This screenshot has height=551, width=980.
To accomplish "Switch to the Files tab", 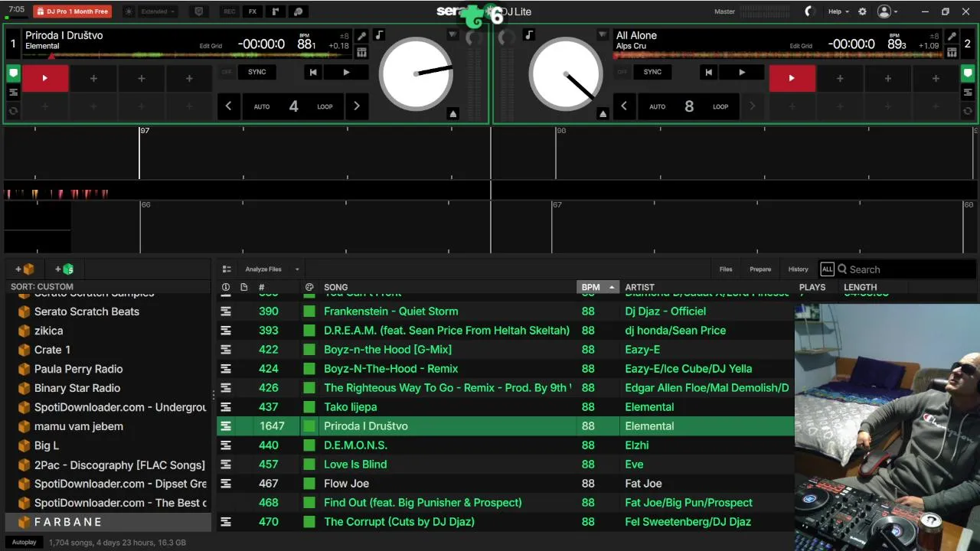I will pos(726,269).
